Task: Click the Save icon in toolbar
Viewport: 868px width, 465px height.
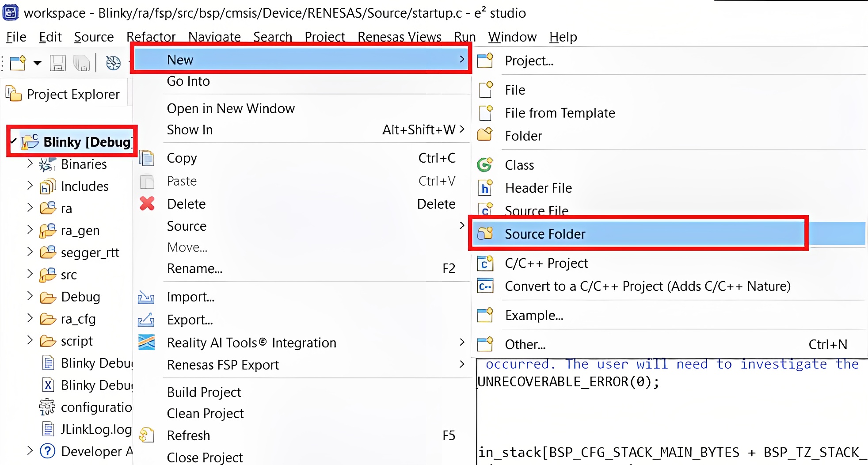Action: pyautogui.click(x=57, y=63)
